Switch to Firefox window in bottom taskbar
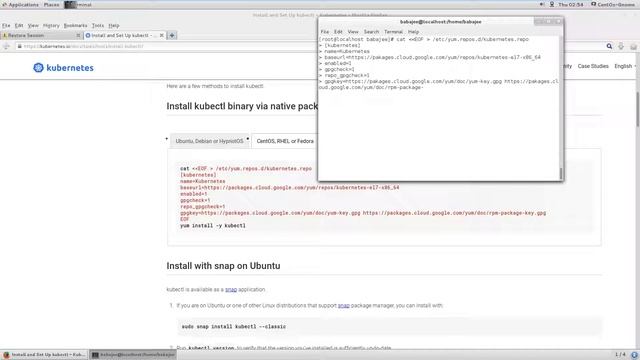Screen dimensions: 640x360 tap(44, 355)
